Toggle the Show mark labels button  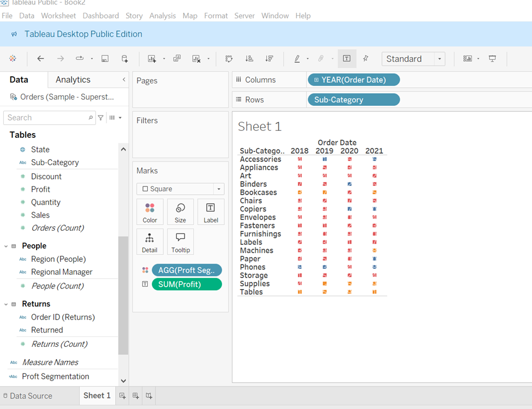(346, 59)
